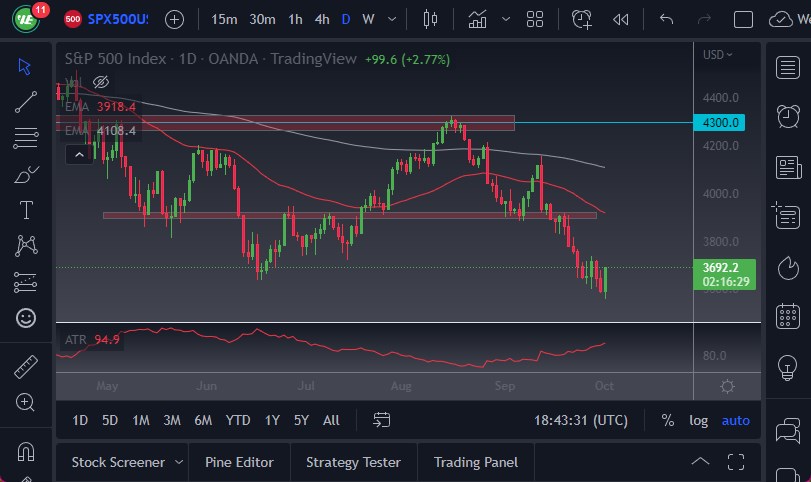
Task: Collapse the indicator legend chevron
Action: [x=77, y=154]
